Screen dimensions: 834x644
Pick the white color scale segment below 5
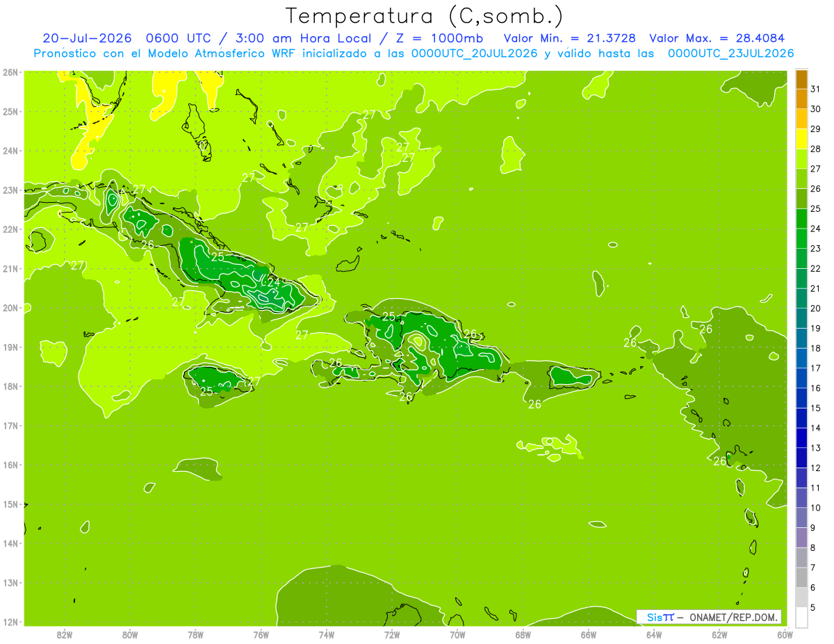point(801,617)
